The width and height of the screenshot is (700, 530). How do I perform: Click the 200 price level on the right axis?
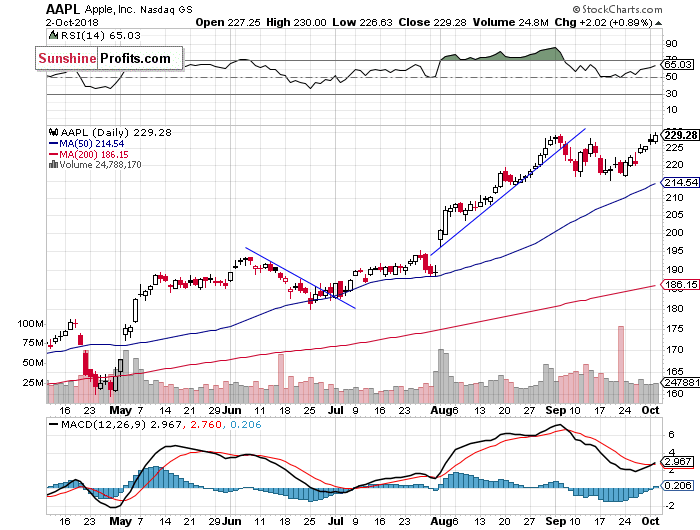click(x=674, y=232)
